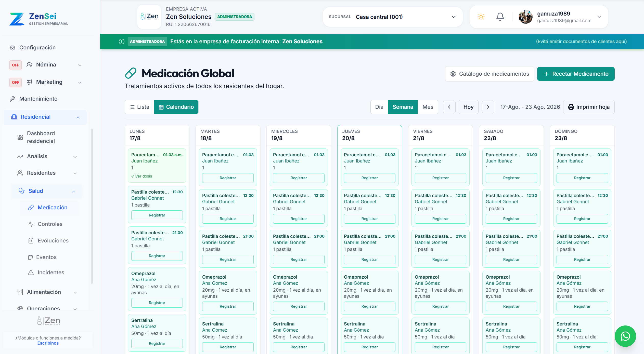
Task: Toggle light theme with the sun icon
Action: click(x=481, y=17)
